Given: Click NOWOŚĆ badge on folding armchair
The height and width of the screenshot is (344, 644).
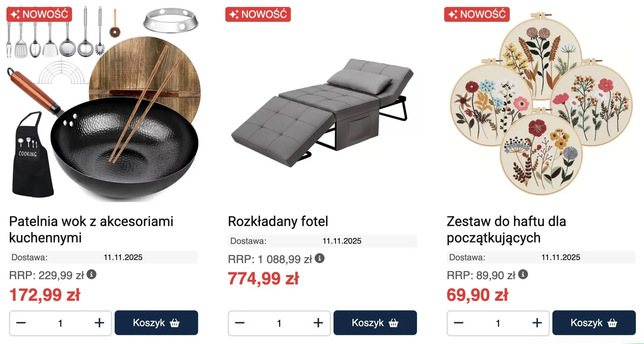Looking at the screenshot, I should (258, 14).
